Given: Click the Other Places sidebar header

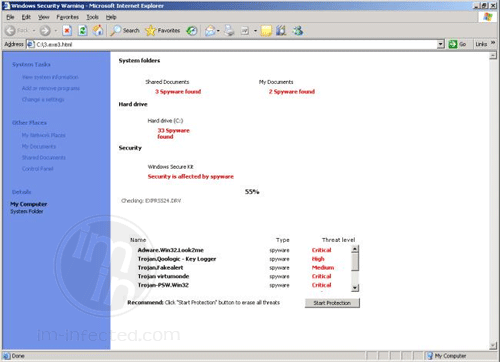Looking at the screenshot, I should pyautogui.click(x=29, y=123).
